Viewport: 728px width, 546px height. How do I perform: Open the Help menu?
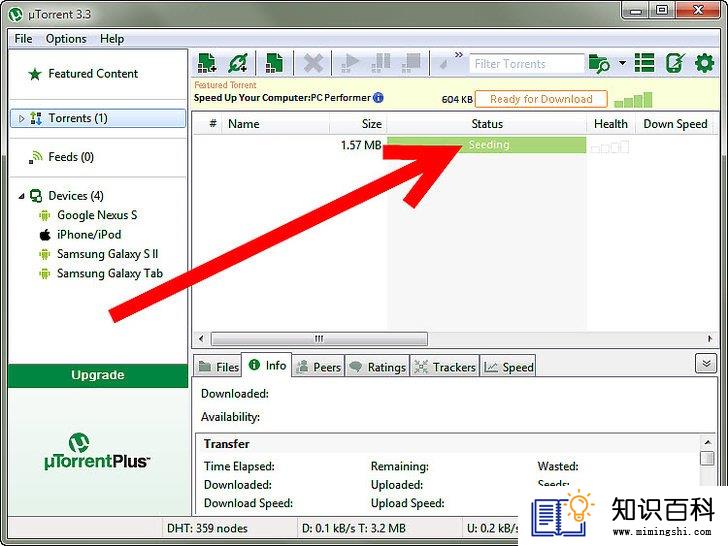pos(112,39)
